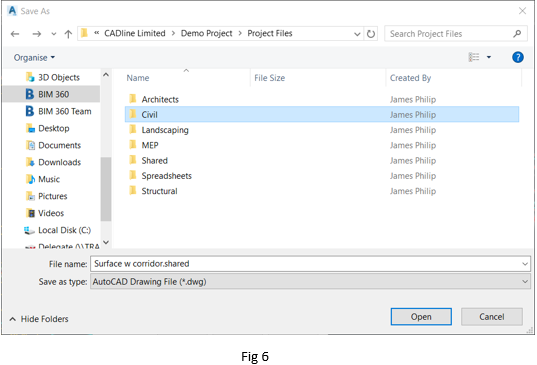Select CADline Limited in the breadcrumb
Image resolution: width=537 pixels, height=365 pixels.
click(135, 33)
